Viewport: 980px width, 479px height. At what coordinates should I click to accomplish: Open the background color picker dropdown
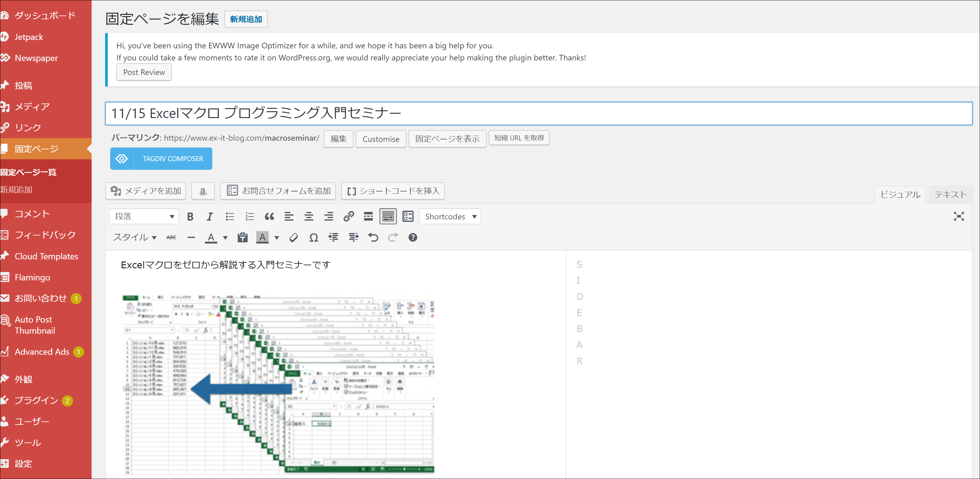tap(277, 238)
